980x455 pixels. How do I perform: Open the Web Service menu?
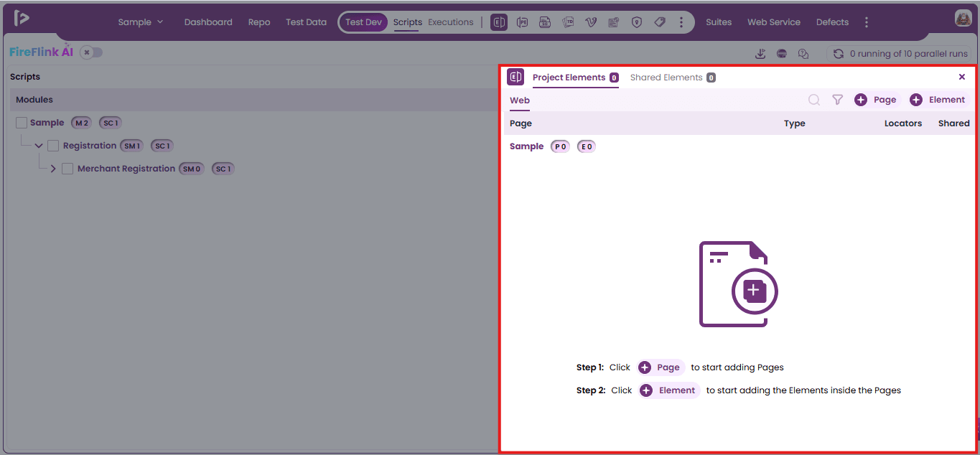pyautogui.click(x=774, y=22)
